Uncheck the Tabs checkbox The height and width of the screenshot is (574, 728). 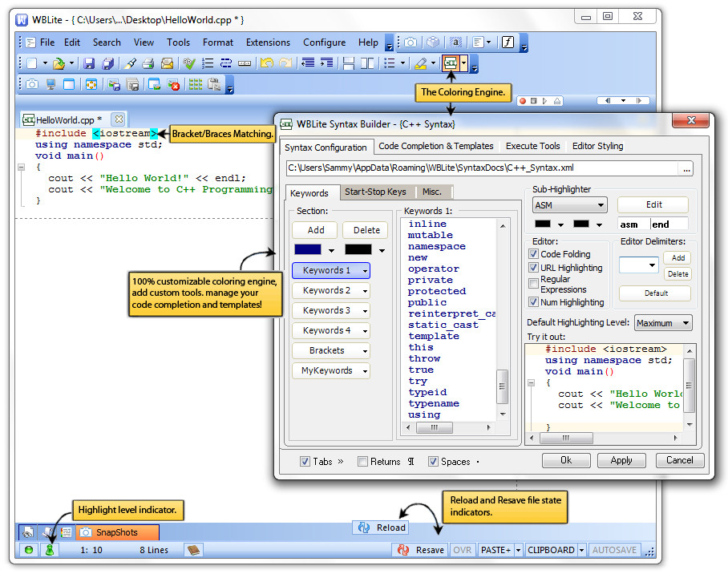[x=305, y=462]
